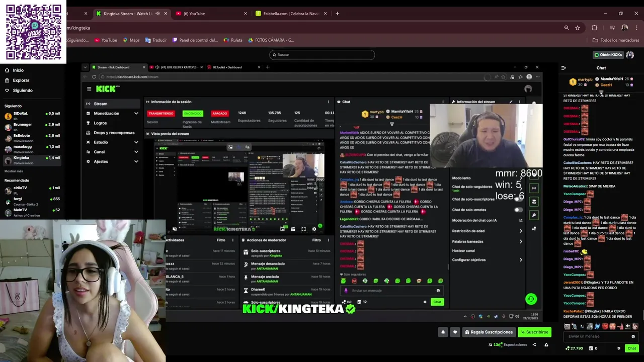Open Todos los marcadores folder

pyautogui.click(x=616, y=40)
